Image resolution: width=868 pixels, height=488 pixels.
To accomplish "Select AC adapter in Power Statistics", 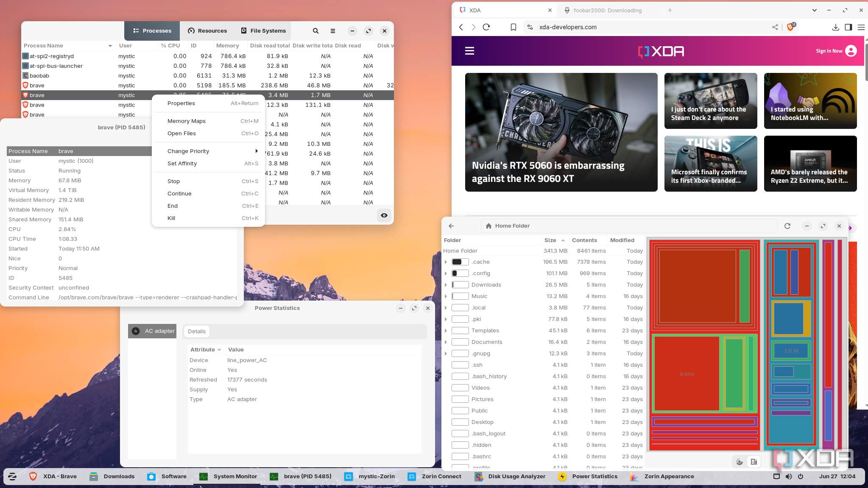I will click(x=152, y=331).
